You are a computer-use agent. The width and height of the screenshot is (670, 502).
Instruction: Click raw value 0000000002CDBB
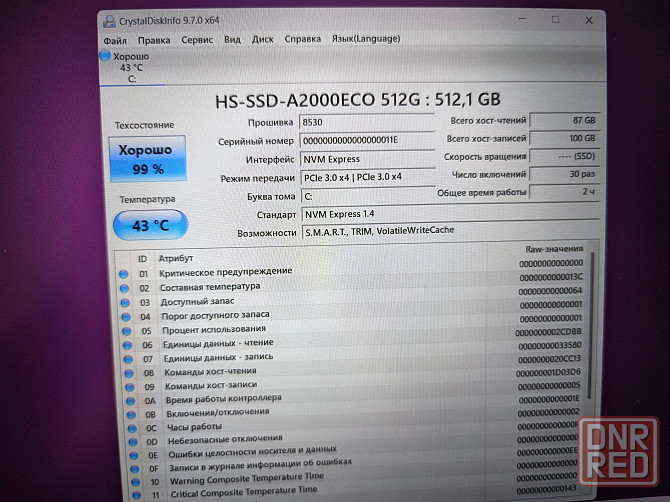click(x=548, y=332)
